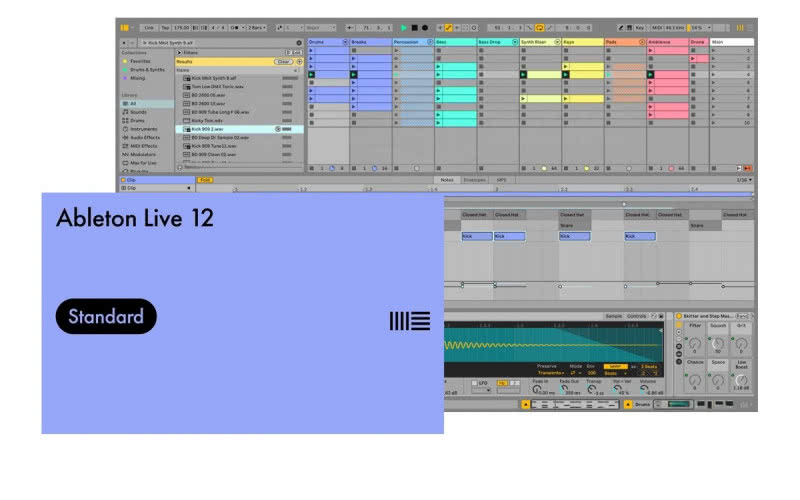Viewport: 800px width, 500px height.
Task: Start playback with the green Play button
Action: click(x=404, y=28)
